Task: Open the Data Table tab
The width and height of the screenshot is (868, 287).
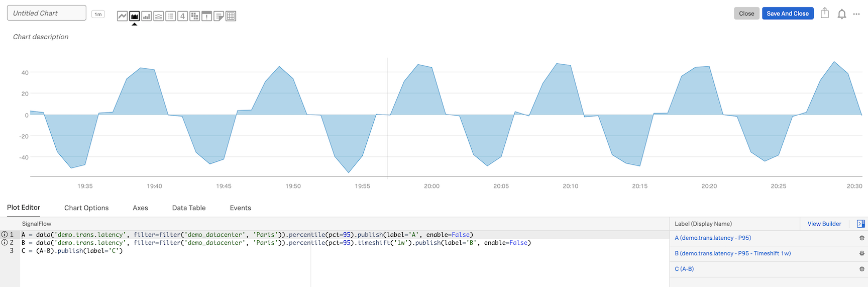Action: click(x=189, y=208)
